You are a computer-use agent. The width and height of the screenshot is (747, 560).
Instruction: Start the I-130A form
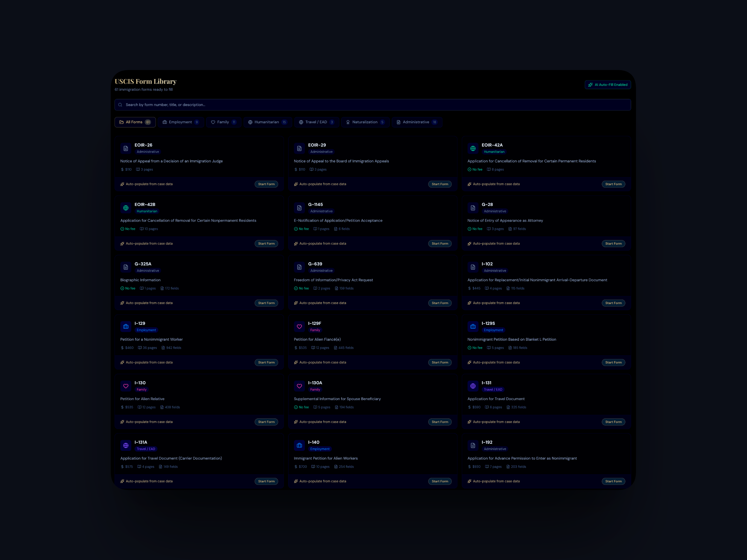440,422
